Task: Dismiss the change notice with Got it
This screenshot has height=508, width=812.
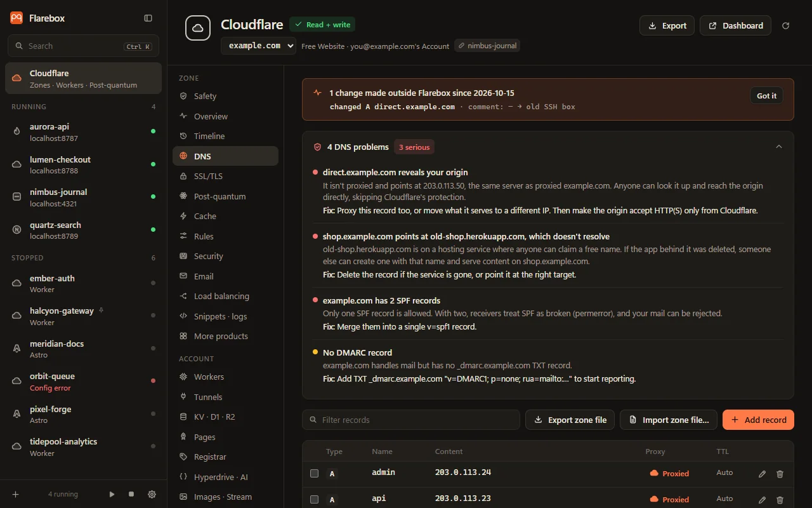Action: pyautogui.click(x=766, y=96)
